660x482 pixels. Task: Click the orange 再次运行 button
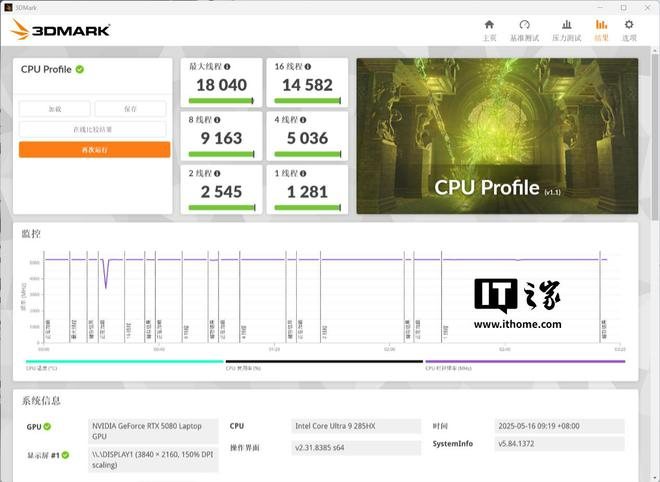tap(95, 150)
